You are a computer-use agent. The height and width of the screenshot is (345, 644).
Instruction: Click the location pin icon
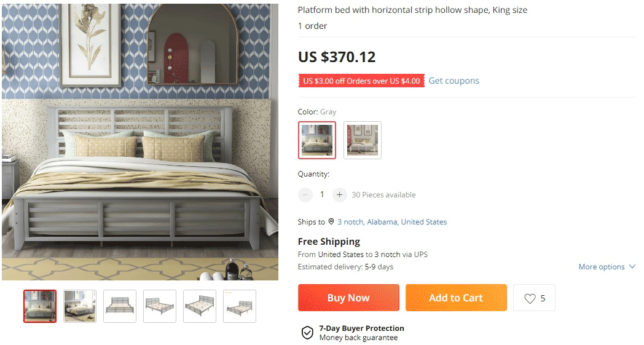click(331, 221)
